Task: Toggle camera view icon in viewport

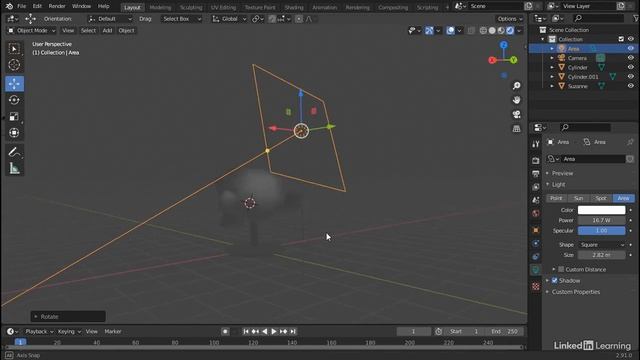Action: pyautogui.click(x=517, y=114)
